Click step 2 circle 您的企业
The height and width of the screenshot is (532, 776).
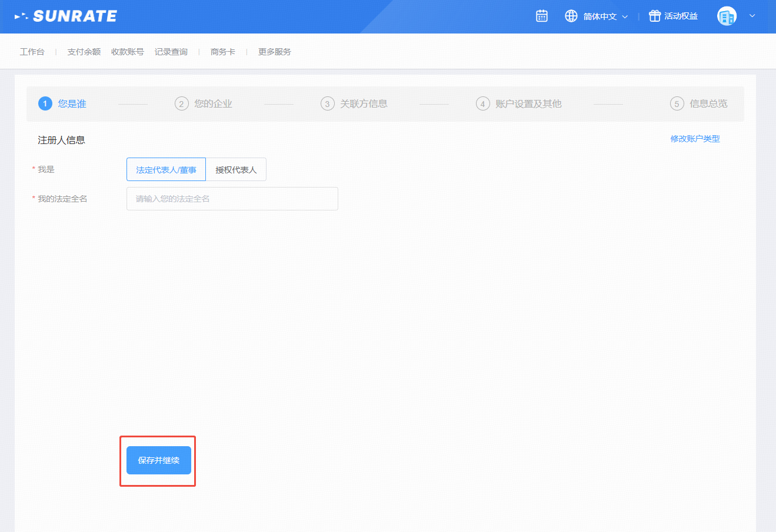click(181, 104)
